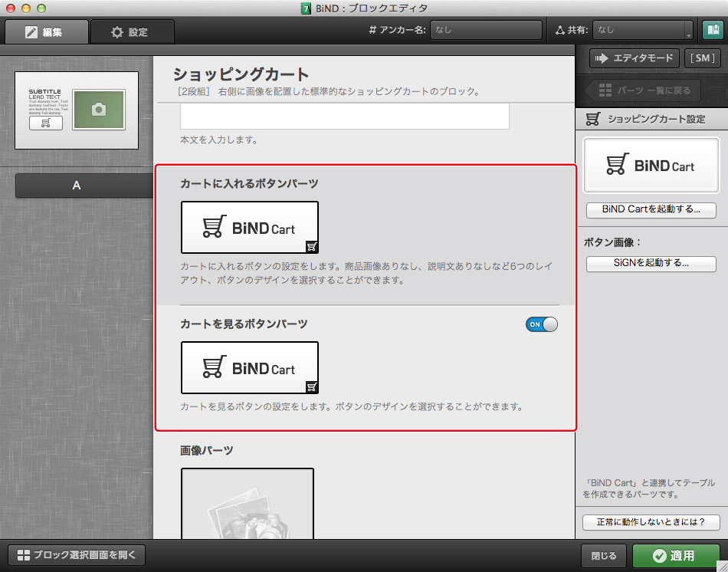Image resolution: width=728 pixels, height=572 pixels.
Task: Select the block layout thumbnail preview
Action: point(77,110)
